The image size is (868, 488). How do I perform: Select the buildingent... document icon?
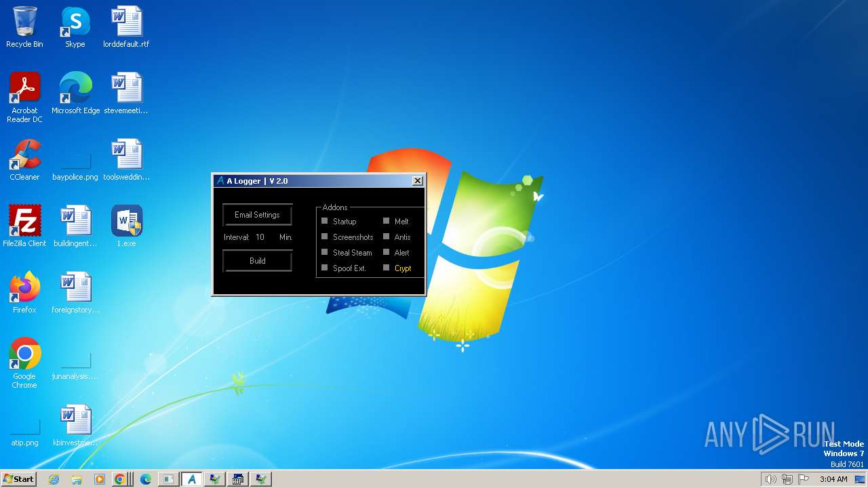pos(75,226)
